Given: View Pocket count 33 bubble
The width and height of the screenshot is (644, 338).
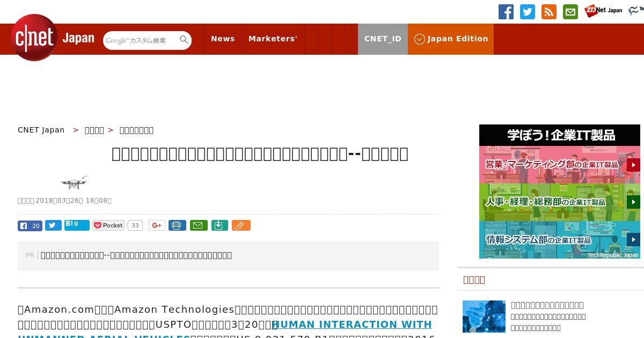Looking at the screenshot, I should 135,225.
